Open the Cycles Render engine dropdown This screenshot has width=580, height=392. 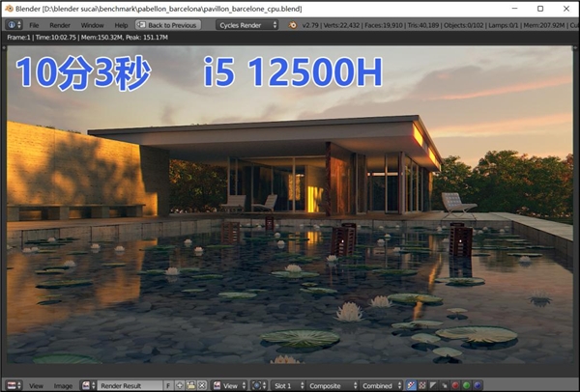(246, 25)
